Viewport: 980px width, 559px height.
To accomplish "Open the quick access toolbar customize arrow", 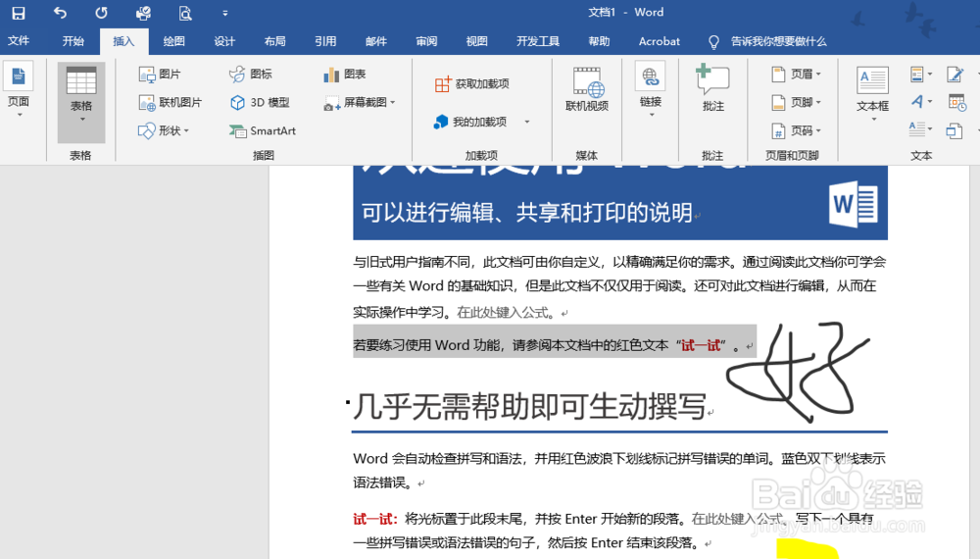I will click(x=225, y=13).
